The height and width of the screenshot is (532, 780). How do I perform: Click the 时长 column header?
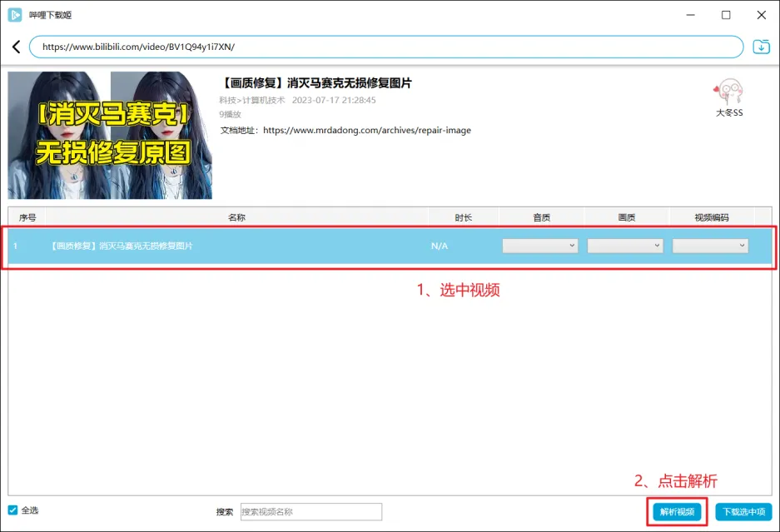(463, 217)
